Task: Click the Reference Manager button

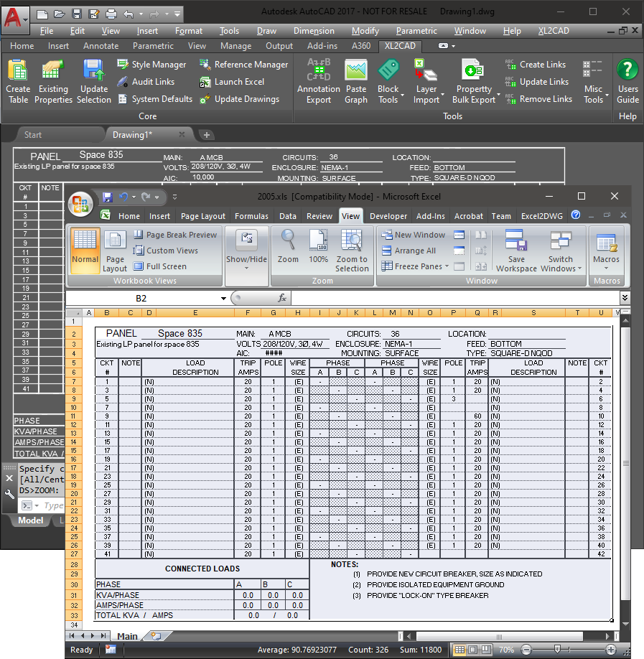Action: tap(243, 65)
